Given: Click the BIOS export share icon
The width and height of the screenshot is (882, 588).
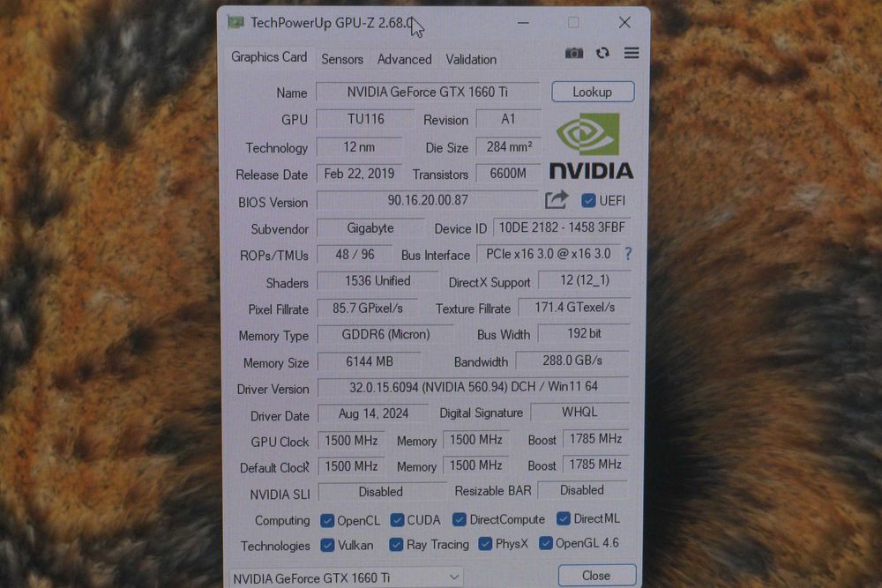Looking at the screenshot, I should [557, 199].
